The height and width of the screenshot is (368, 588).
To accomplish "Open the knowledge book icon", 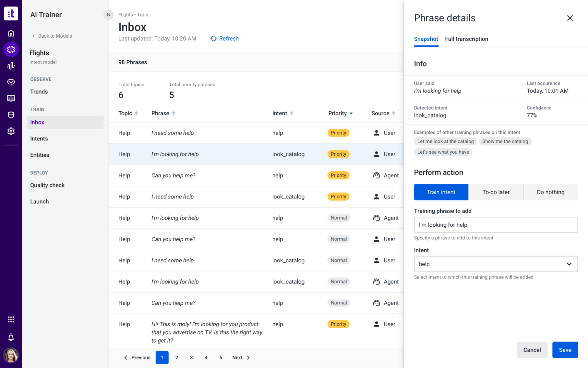I will pos(11,98).
